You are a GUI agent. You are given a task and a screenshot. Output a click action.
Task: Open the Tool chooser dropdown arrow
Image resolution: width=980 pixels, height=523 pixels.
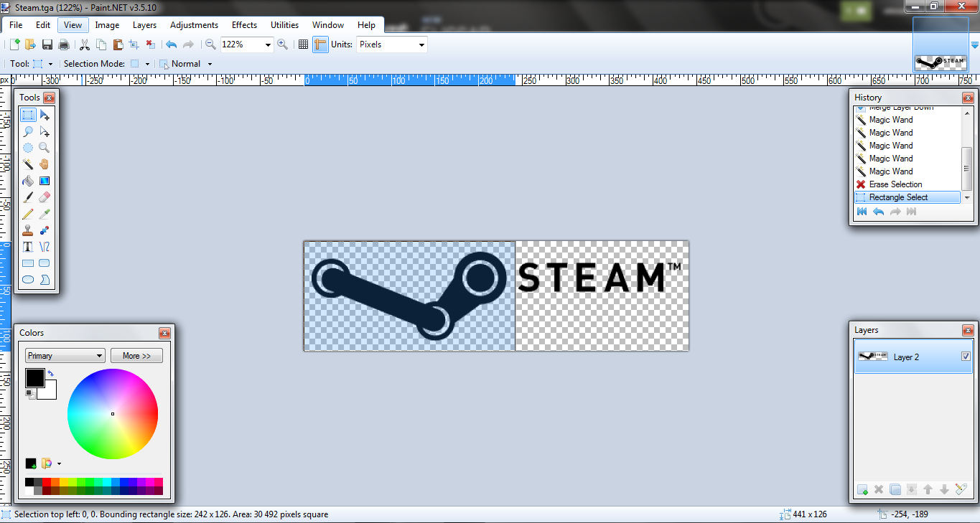[x=50, y=64]
